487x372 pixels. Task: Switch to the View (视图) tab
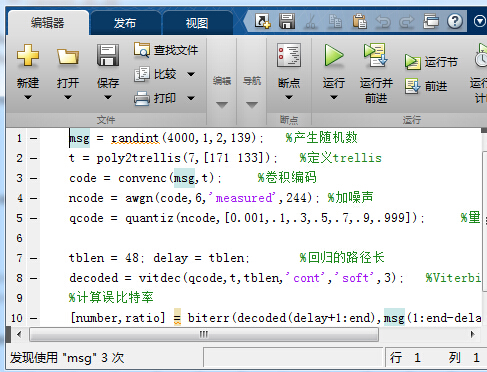click(197, 23)
